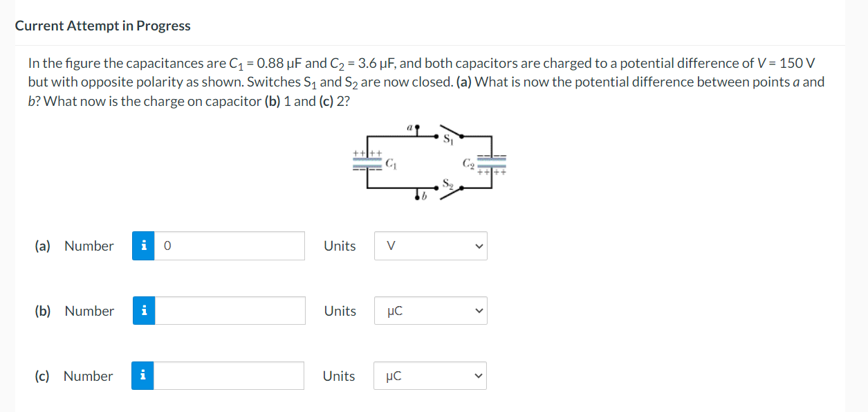Click info icon for part (b)
This screenshot has width=868, height=412.
point(143,311)
